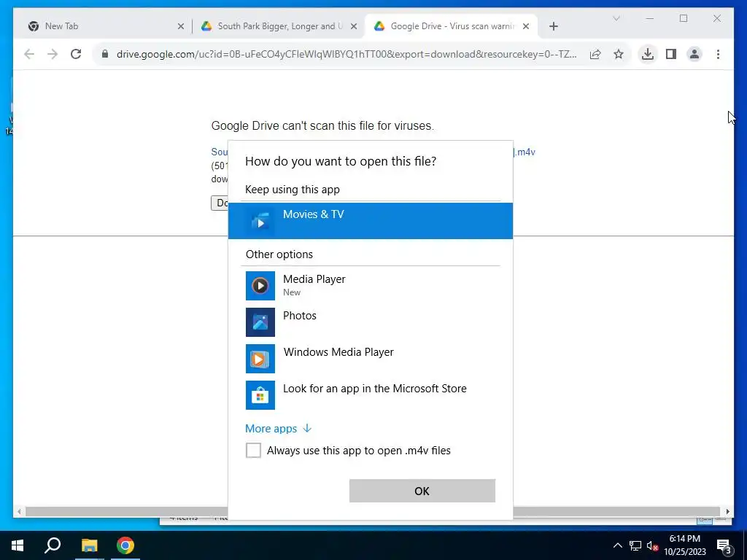This screenshot has width=747, height=560.
Task: Open Windows Start menu
Action: (x=18, y=545)
